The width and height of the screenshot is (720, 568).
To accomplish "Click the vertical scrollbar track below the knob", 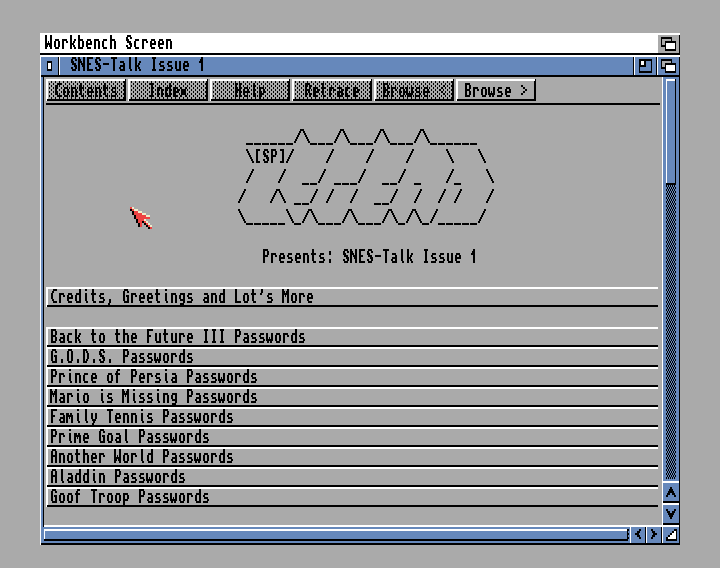I will point(671,332).
